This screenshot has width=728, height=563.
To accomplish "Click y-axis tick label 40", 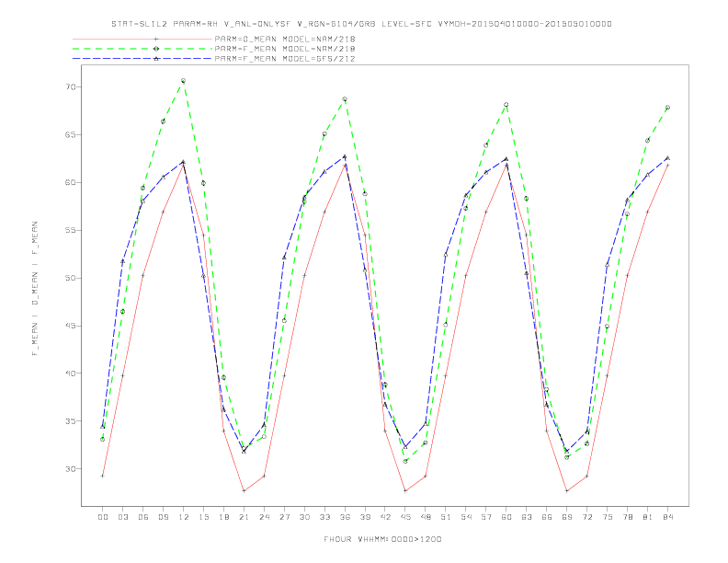I will [x=71, y=373].
